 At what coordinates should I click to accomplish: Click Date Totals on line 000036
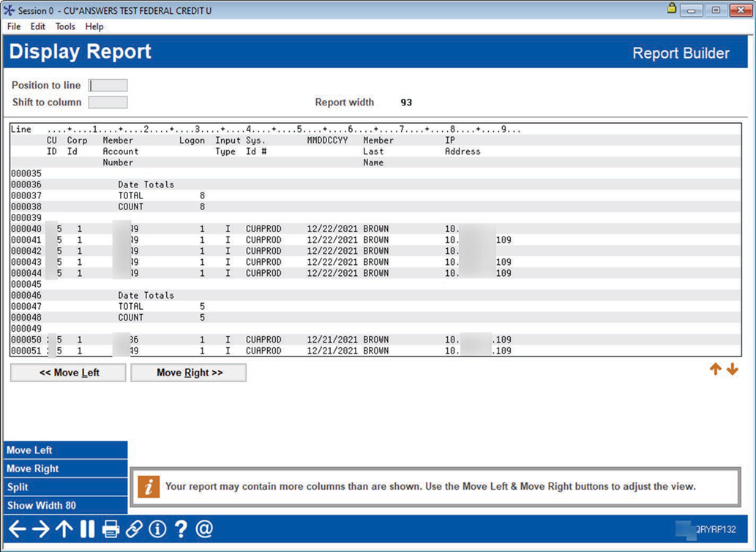coord(146,184)
